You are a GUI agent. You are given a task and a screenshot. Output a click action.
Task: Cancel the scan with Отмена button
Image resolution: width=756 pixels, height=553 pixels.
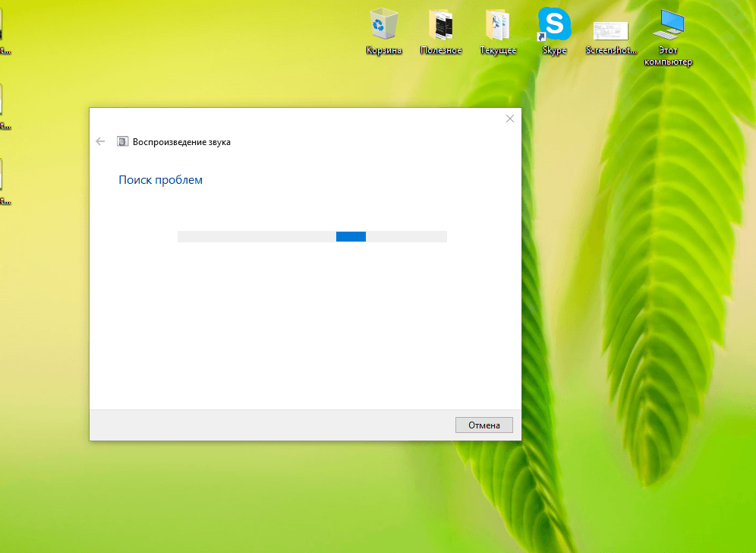tap(484, 425)
